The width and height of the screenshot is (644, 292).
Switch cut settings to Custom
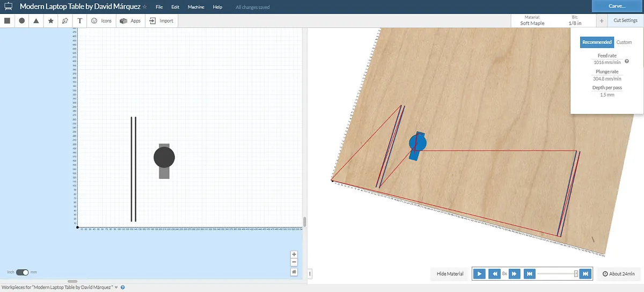click(624, 42)
